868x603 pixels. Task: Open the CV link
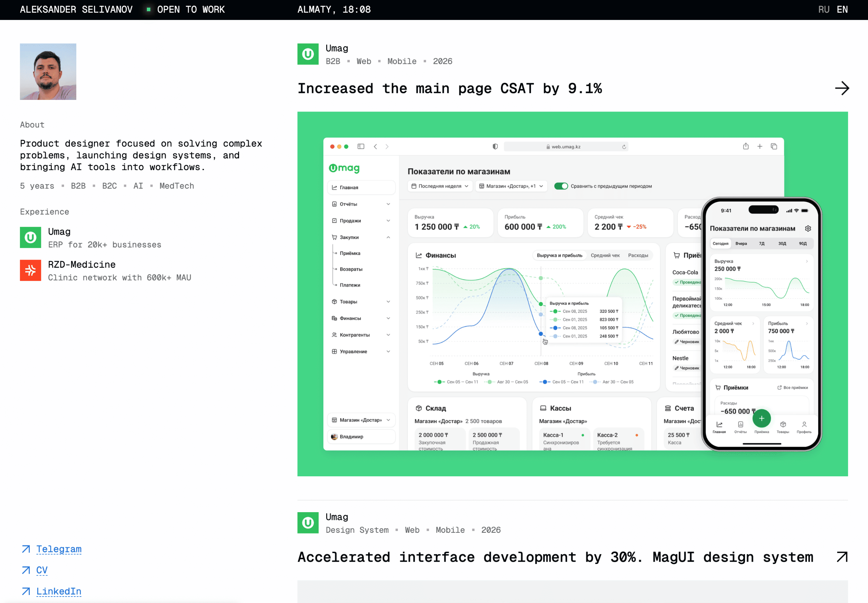click(42, 570)
